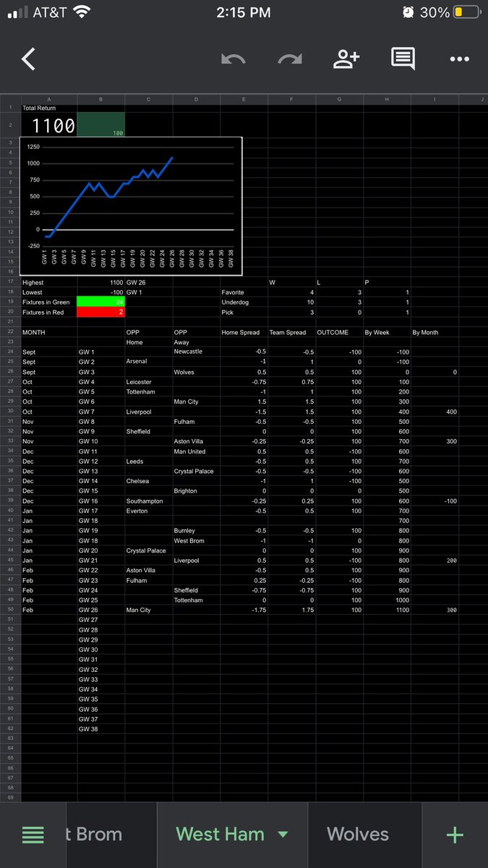The height and width of the screenshot is (868, 488).
Task: Select the 'Fulham' home opponent cell
Action: (148, 580)
